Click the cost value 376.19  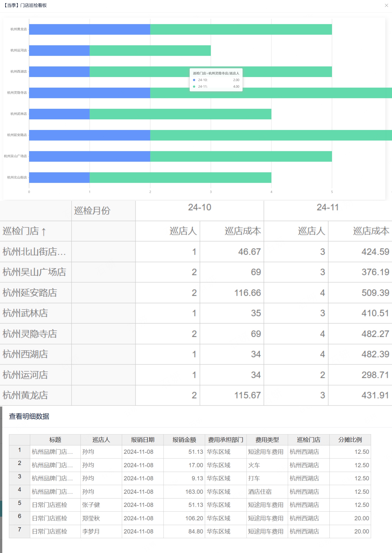coord(375,272)
